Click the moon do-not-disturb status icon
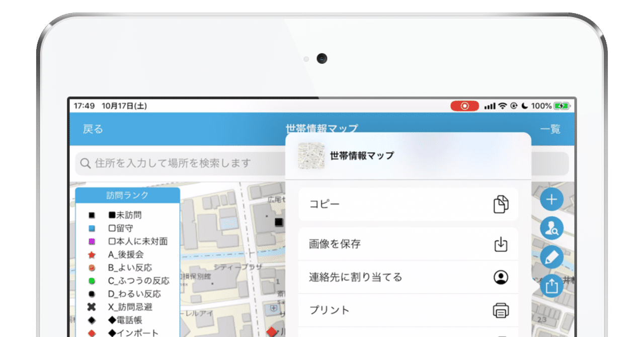Image resolution: width=644 pixels, height=337 pixels. pyautogui.click(x=525, y=106)
